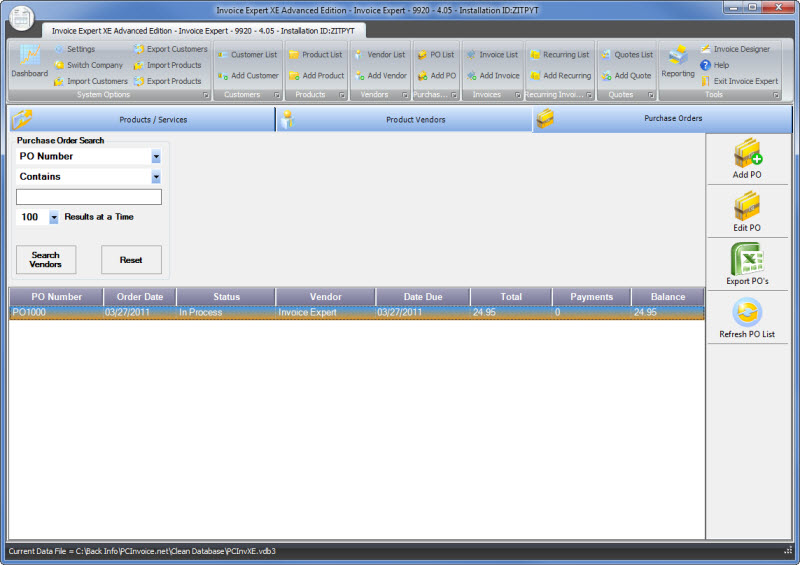Open the Quotes List
The width and height of the screenshot is (800, 565).
627,55
